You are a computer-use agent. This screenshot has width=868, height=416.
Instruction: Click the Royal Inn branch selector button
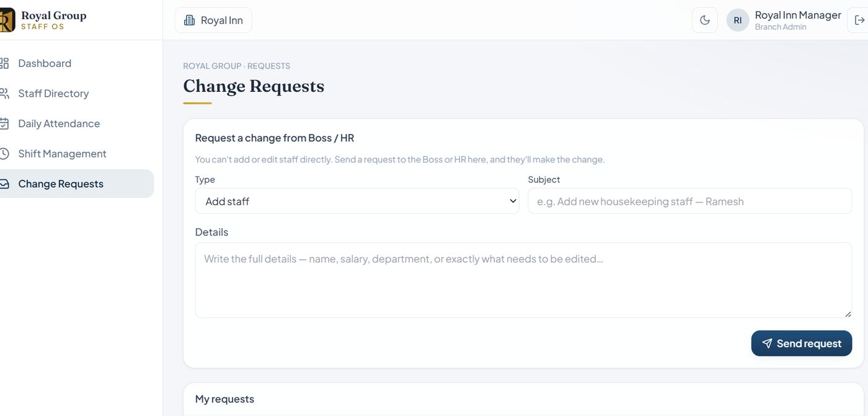point(213,20)
